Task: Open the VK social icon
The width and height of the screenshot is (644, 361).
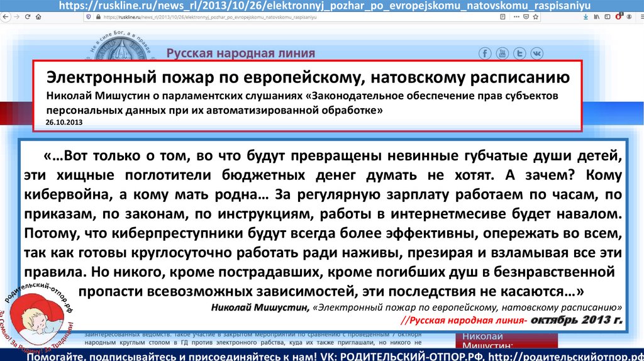Action: 537,53
